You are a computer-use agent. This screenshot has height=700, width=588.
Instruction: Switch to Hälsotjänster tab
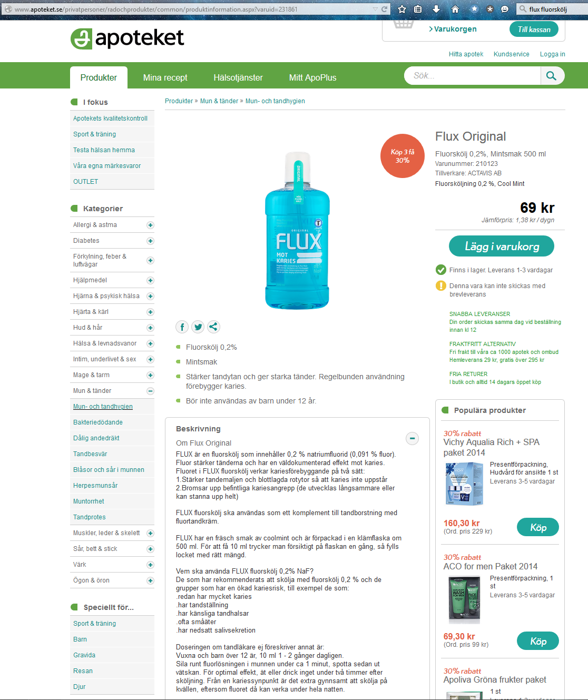238,77
